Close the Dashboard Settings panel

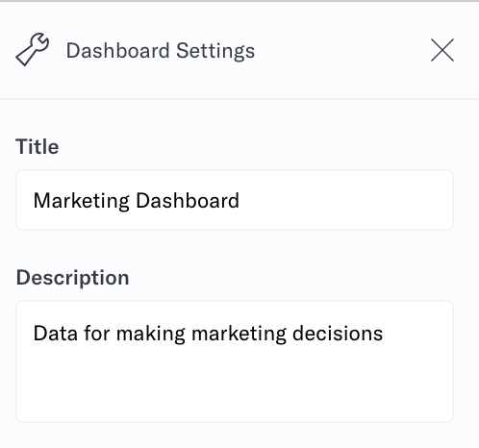click(x=442, y=50)
